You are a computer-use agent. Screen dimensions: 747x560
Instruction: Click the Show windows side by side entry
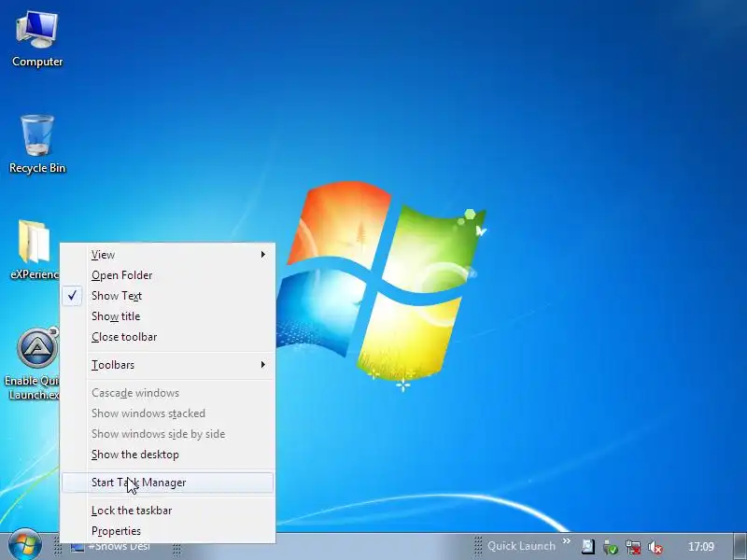(x=168, y=434)
